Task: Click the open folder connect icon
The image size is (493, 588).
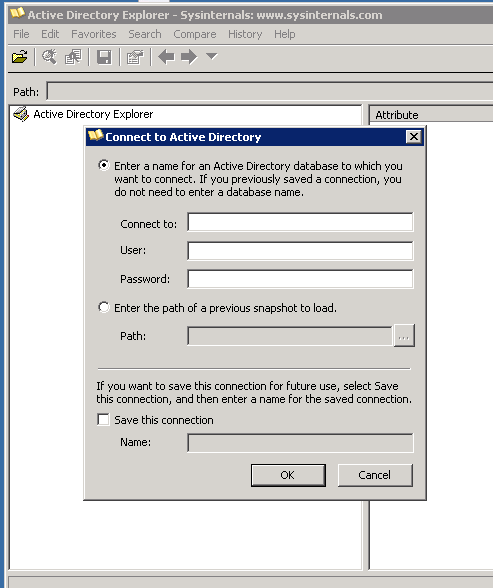Action: (19, 57)
